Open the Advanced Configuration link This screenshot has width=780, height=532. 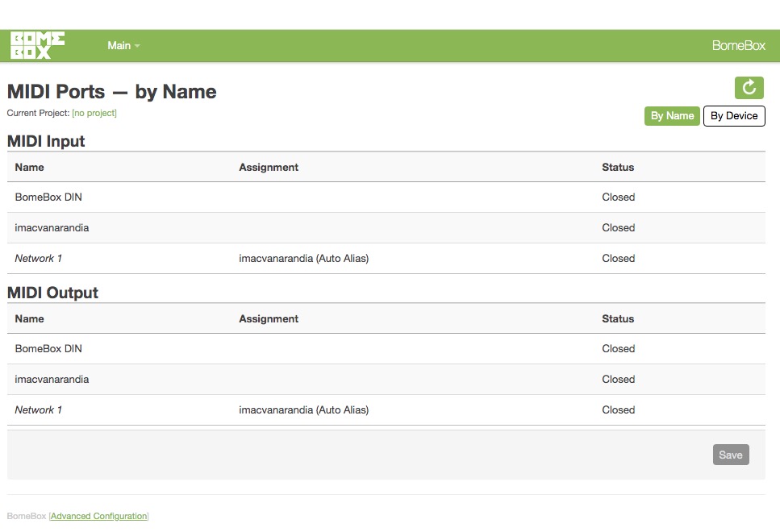pos(99,516)
